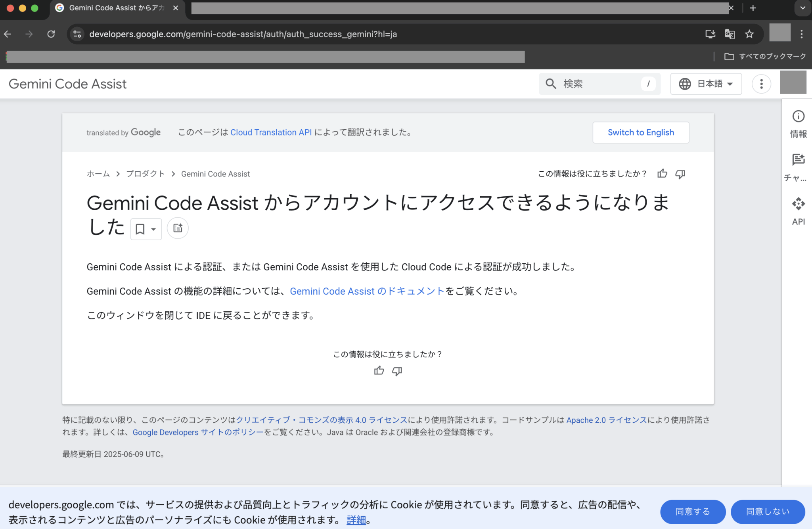Click the Switch to English button
812x529 pixels.
coord(641,132)
